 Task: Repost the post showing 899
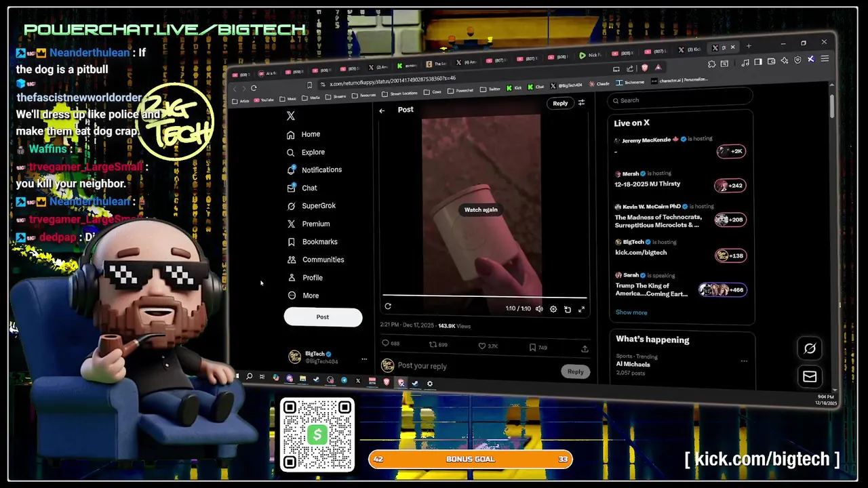(x=438, y=345)
